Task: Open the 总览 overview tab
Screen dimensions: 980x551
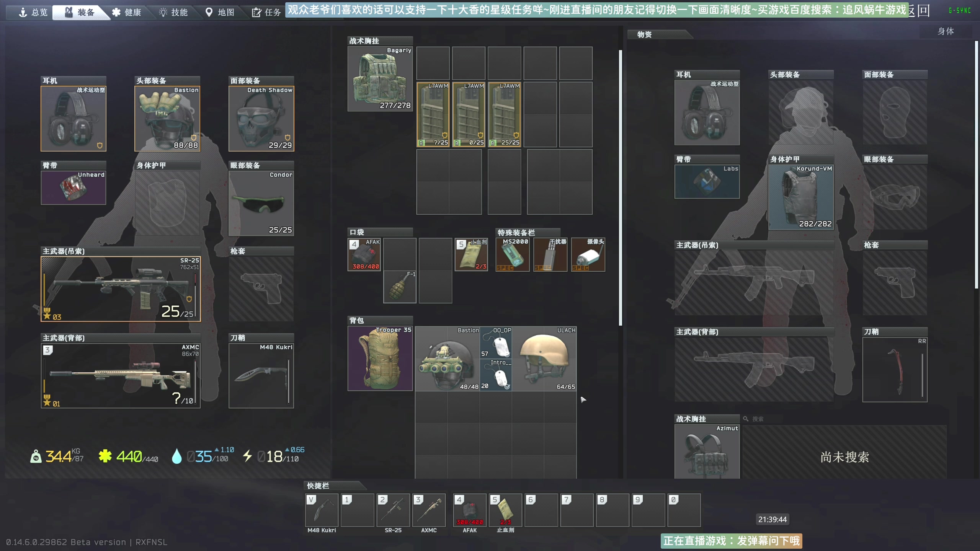Action: (x=33, y=12)
